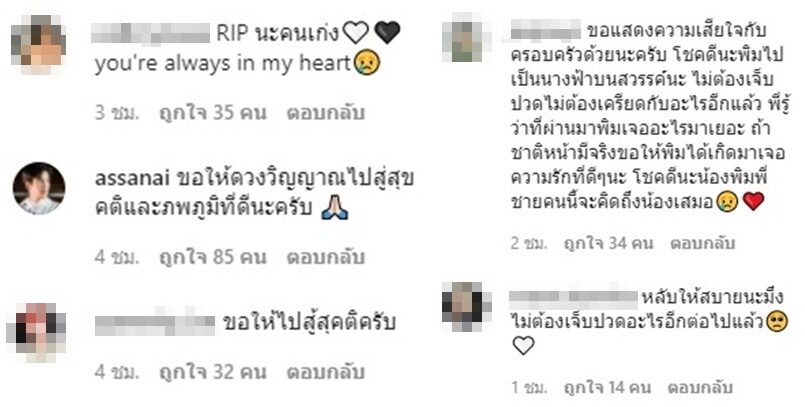805x407 pixels.
Task: Click the sad face emoji in bottom-right comment
Action: click(776, 323)
